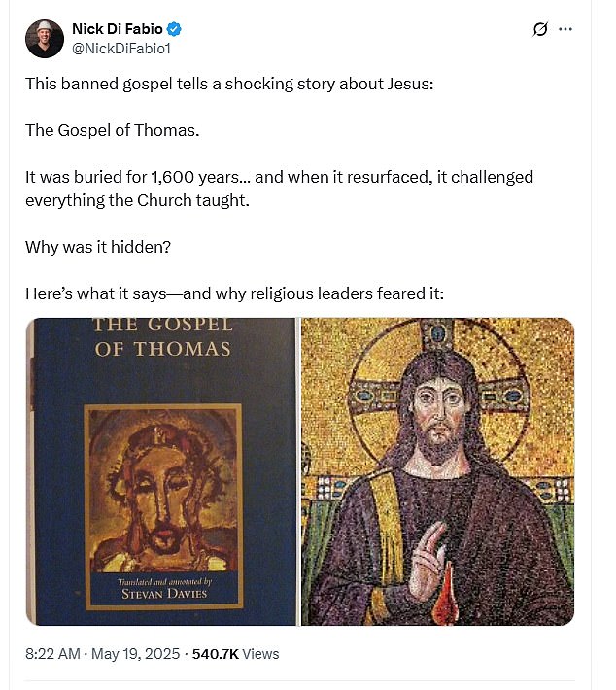616x690 pixels.
Task: Open the Gospel of Thomas book cover image
Action: (161, 471)
